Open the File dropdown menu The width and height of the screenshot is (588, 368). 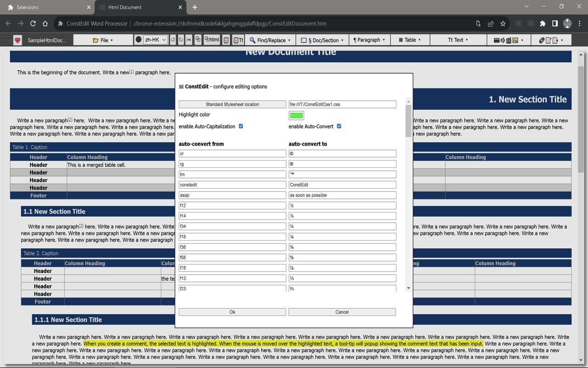[x=103, y=40]
